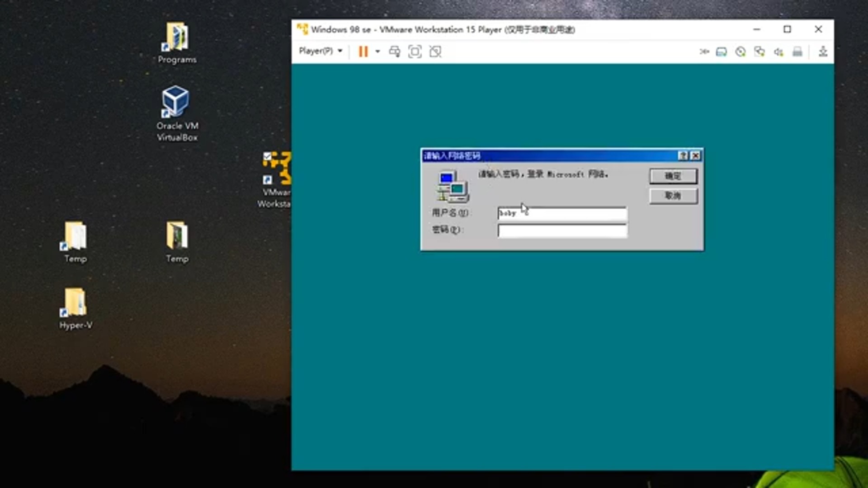The image size is (868, 488).
Task: Close the VMware Player window
Action: [x=818, y=29]
